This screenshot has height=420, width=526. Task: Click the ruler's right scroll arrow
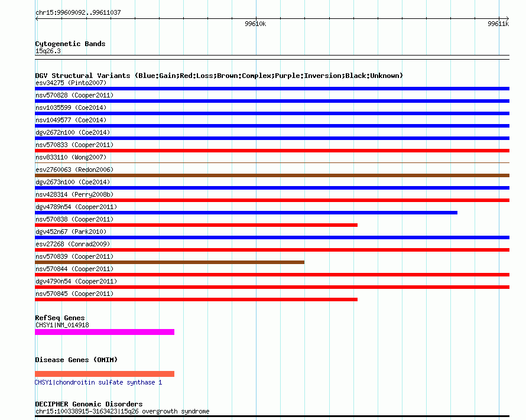point(507,19)
